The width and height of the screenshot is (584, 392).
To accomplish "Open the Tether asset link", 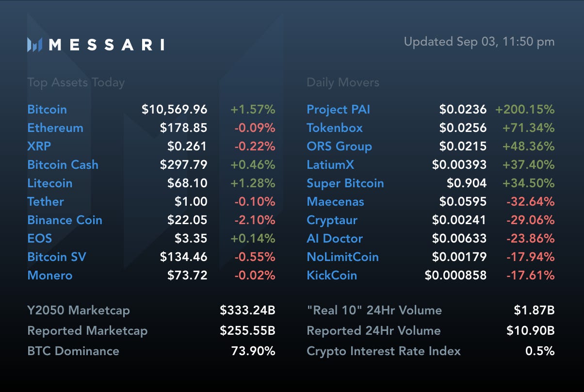I will 46,202.
